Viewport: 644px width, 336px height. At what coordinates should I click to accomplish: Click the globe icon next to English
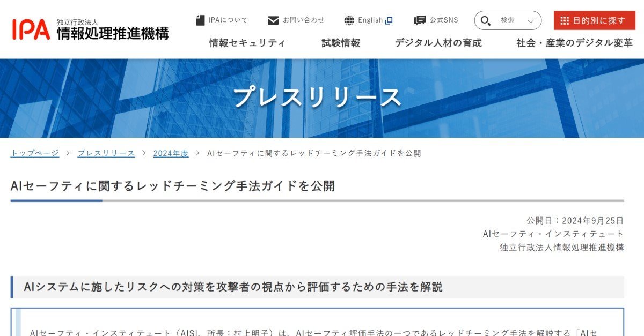click(349, 20)
